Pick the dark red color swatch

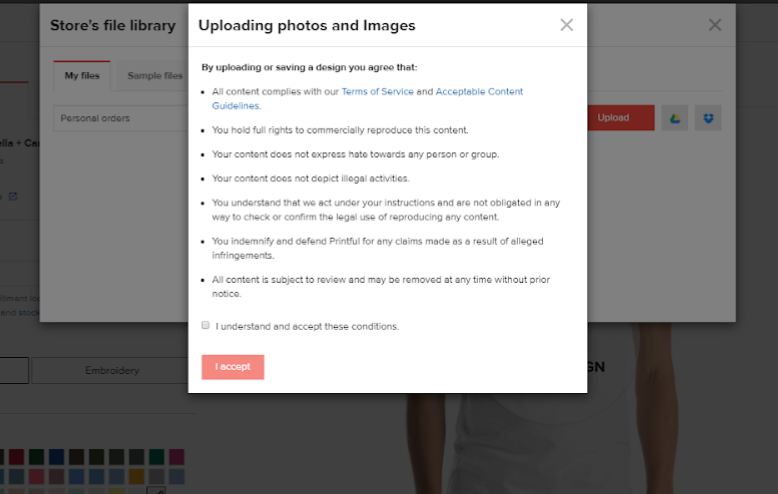(x=16, y=457)
